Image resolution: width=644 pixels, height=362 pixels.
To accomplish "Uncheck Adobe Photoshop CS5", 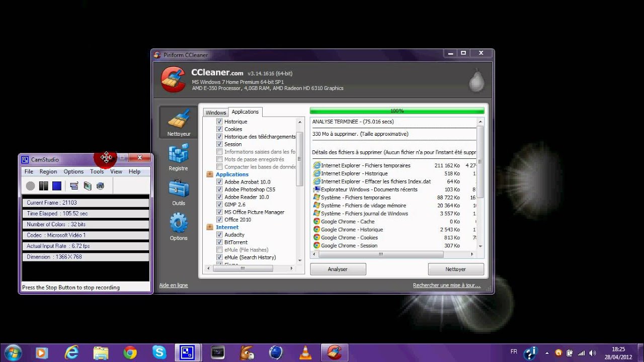I will pyautogui.click(x=219, y=190).
